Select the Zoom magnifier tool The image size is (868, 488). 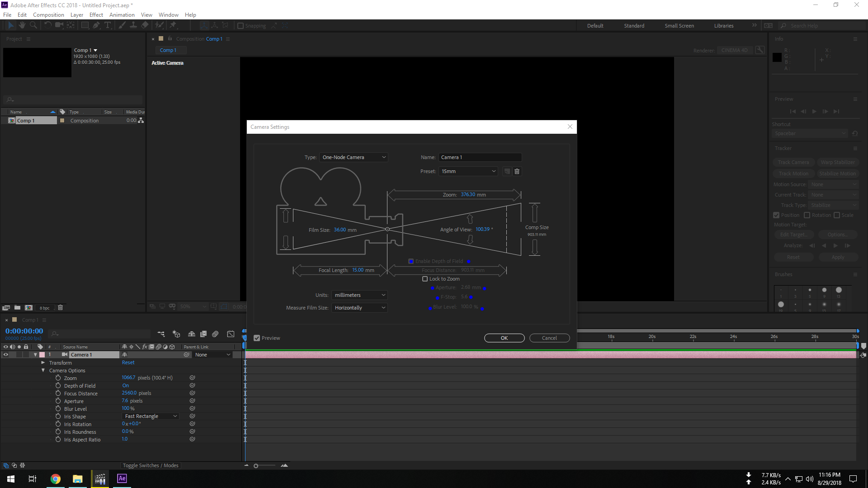pyautogui.click(x=33, y=25)
